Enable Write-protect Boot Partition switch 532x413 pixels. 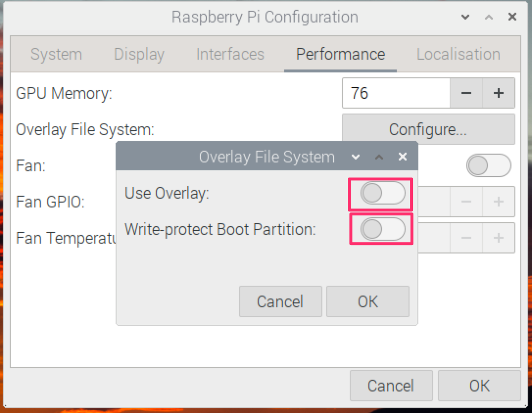point(383,229)
